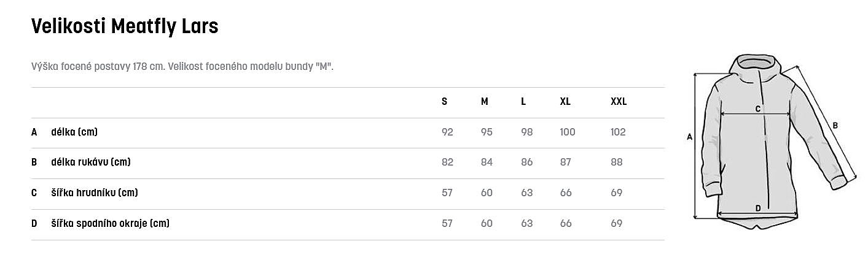The width and height of the screenshot is (868, 260).
Task: Click value 95 for M length
Action: (x=487, y=132)
